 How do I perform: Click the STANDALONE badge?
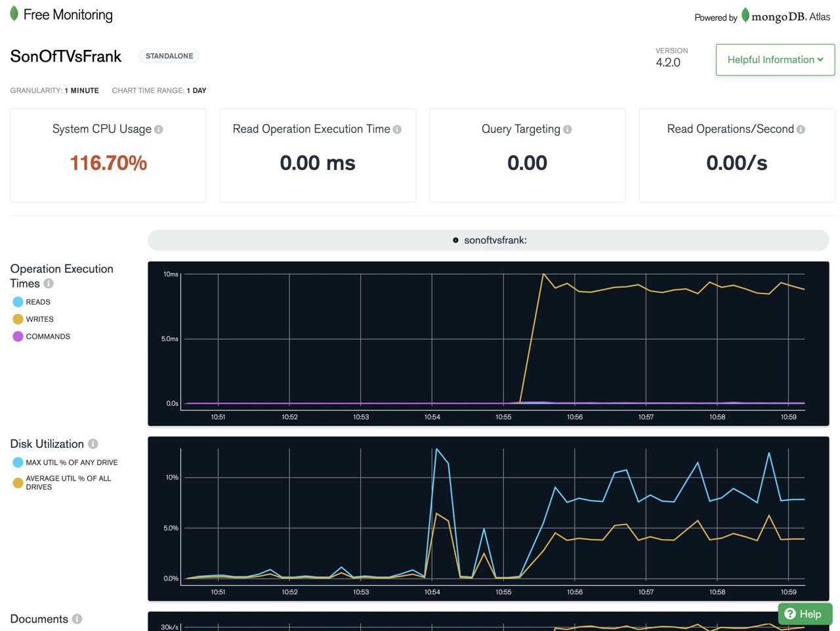pos(169,56)
